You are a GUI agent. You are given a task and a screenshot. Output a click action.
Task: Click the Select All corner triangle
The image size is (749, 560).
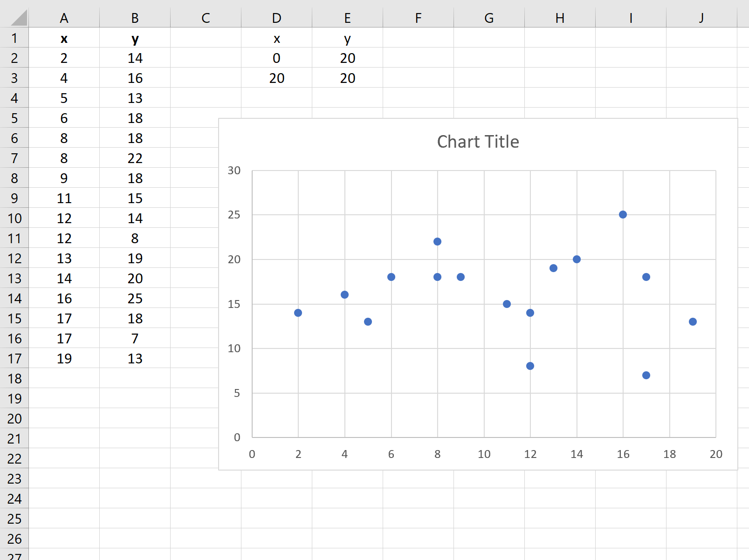19,18
